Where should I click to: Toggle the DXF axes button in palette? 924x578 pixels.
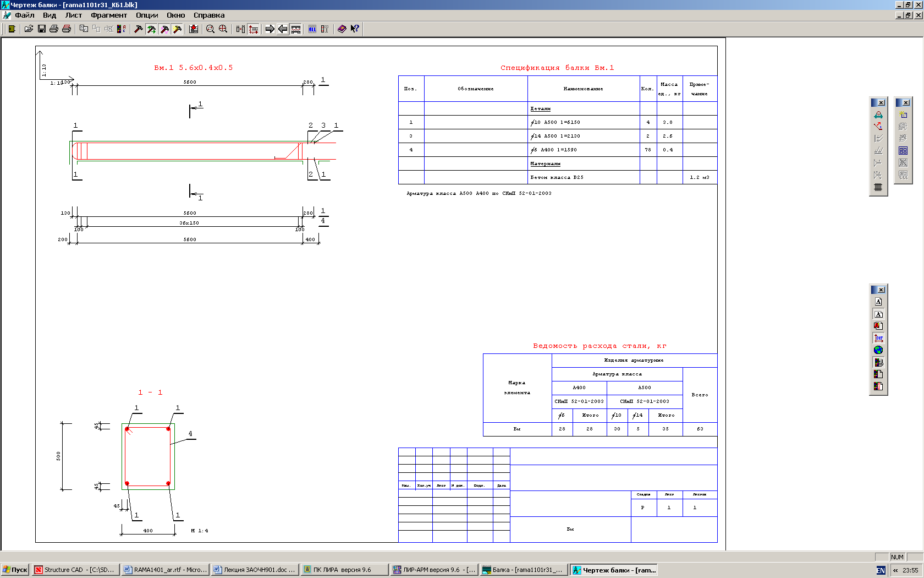(878, 338)
